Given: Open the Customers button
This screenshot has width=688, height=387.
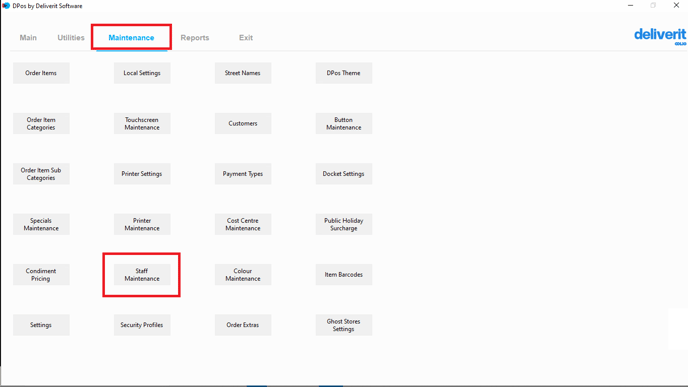Looking at the screenshot, I should click(243, 123).
